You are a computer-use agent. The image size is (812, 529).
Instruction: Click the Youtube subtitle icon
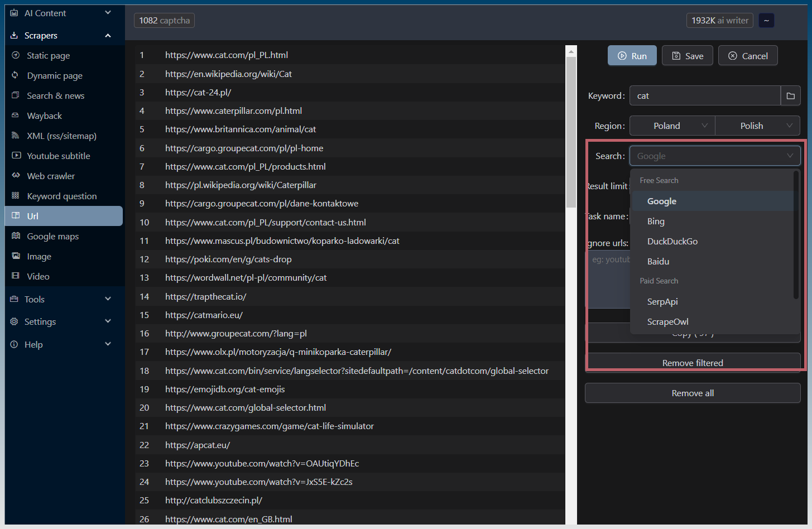(16, 156)
